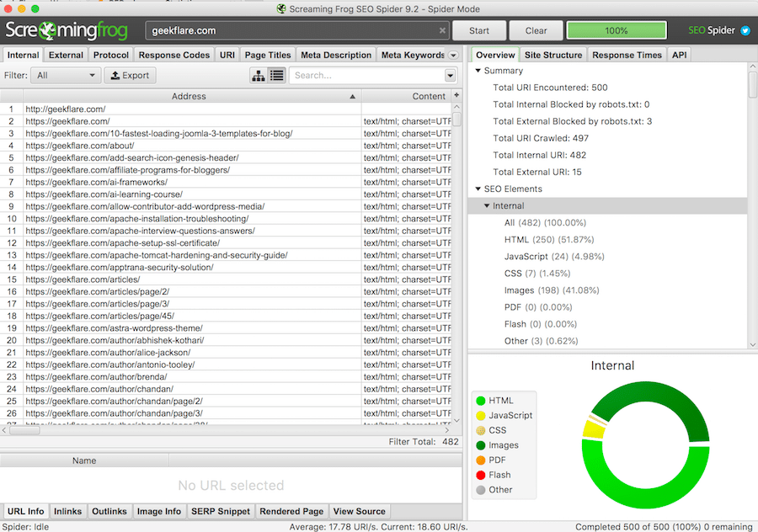Open the search box options dropdown arrow

click(450, 76)
